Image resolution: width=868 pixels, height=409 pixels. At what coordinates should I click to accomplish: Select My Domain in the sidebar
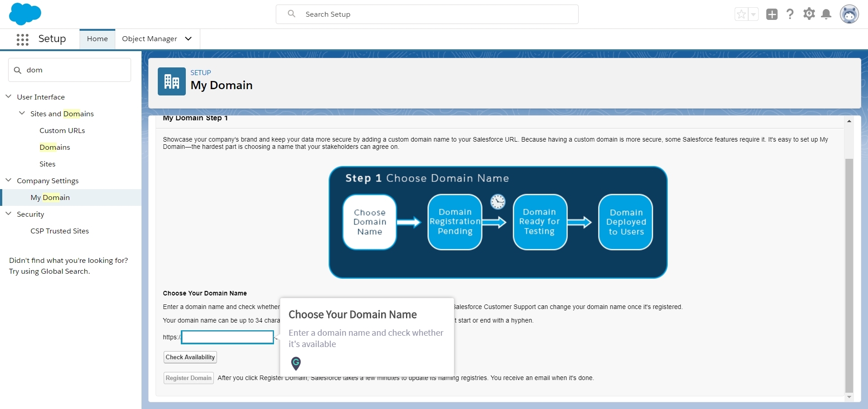pyautogui.click(x=71, y=197)
